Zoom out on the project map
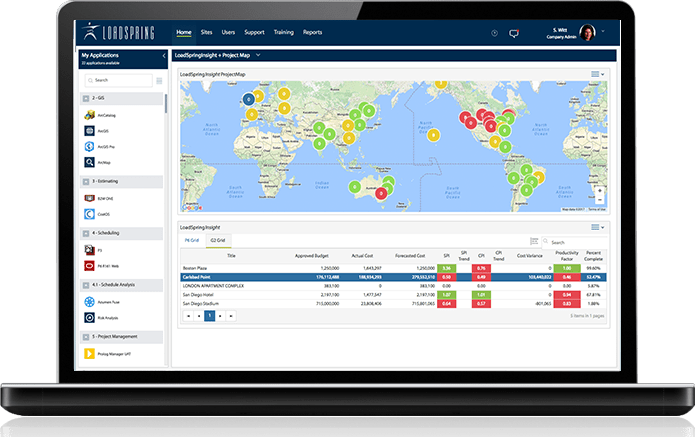Image resolution: width=695 pixels, height=437 pixels. [x=600, y=199]
